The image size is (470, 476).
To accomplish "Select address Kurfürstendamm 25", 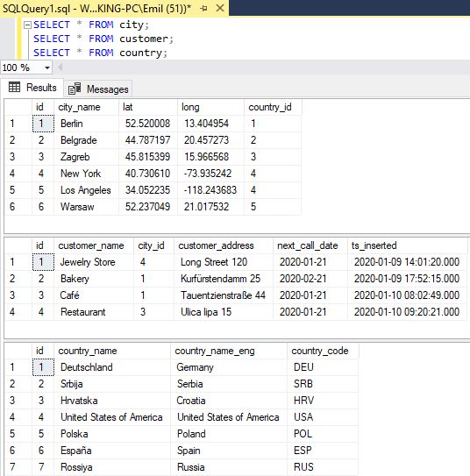I will 224,279.
